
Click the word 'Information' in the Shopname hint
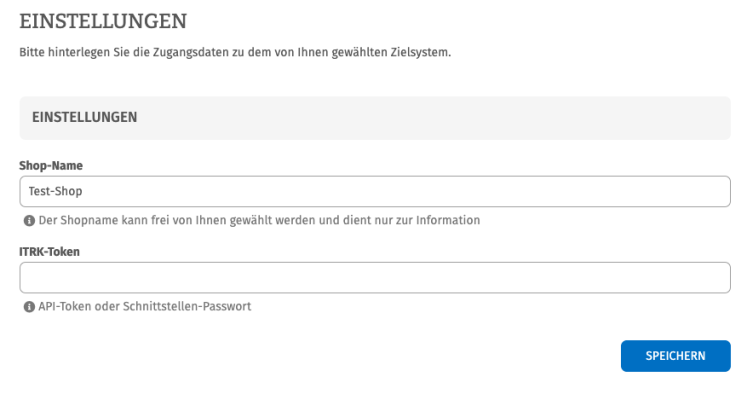click(448, 220)
